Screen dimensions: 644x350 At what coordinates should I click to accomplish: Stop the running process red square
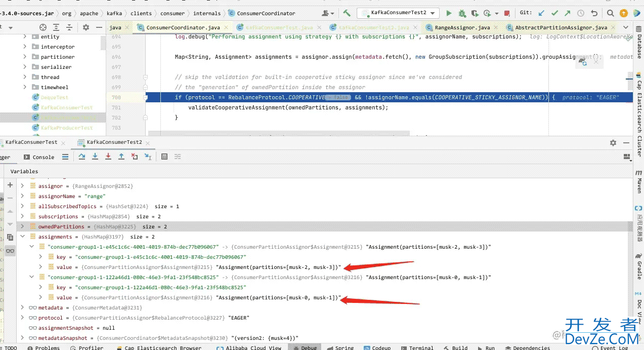pyautogui.click(x=507, y=13)
